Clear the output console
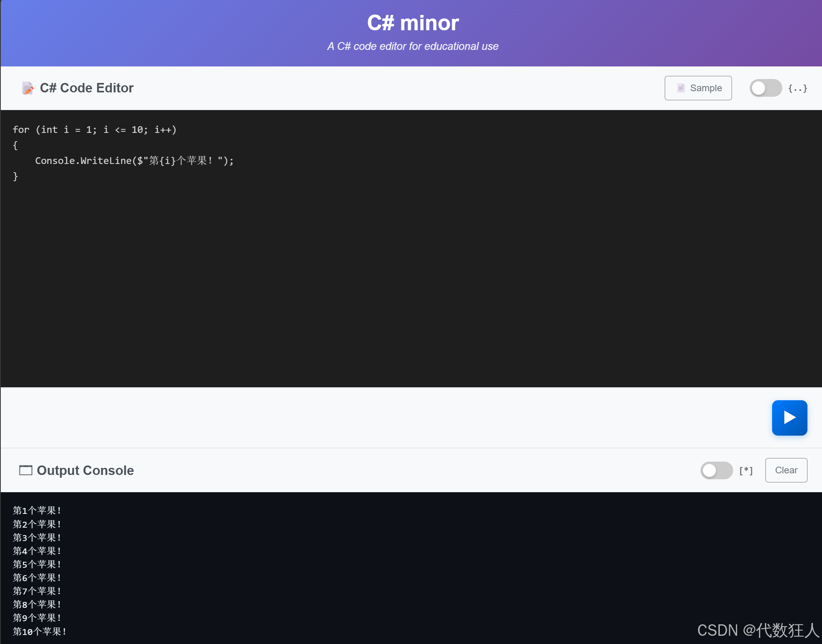822x644 pixels. pos(785,470)
